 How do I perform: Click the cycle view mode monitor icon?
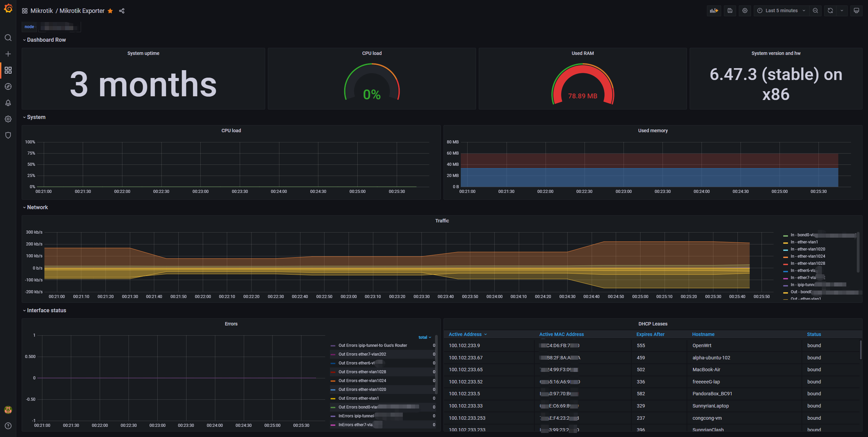pyautogui.click(x=856, y=11)
